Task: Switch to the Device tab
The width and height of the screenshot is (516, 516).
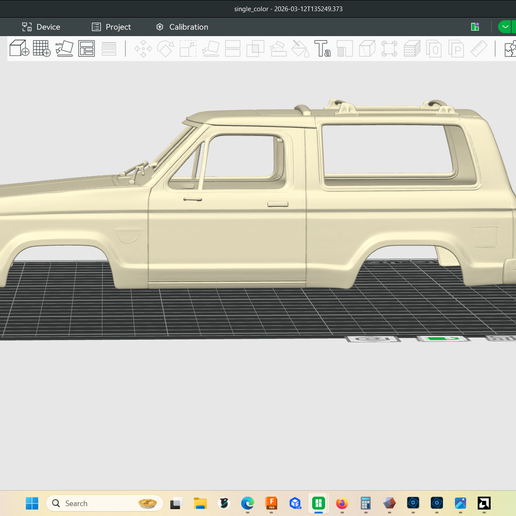Action: pyautogui.click(x=41, y=27)
